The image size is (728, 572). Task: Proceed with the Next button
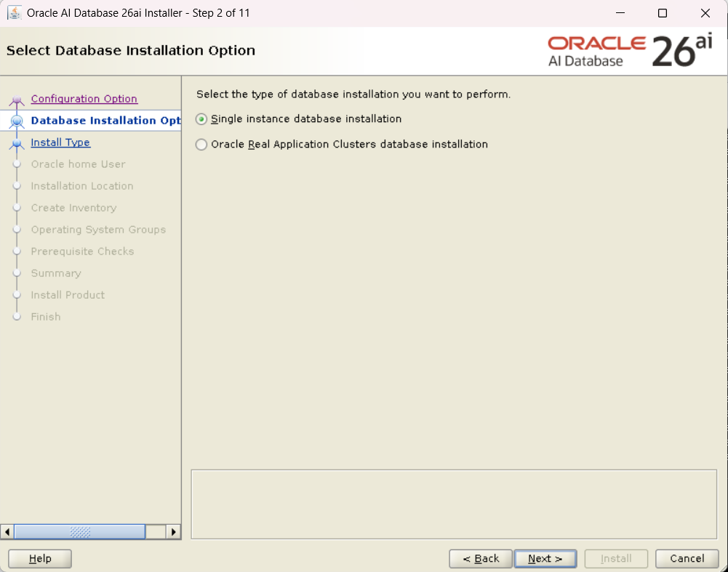tap(545, 558)
